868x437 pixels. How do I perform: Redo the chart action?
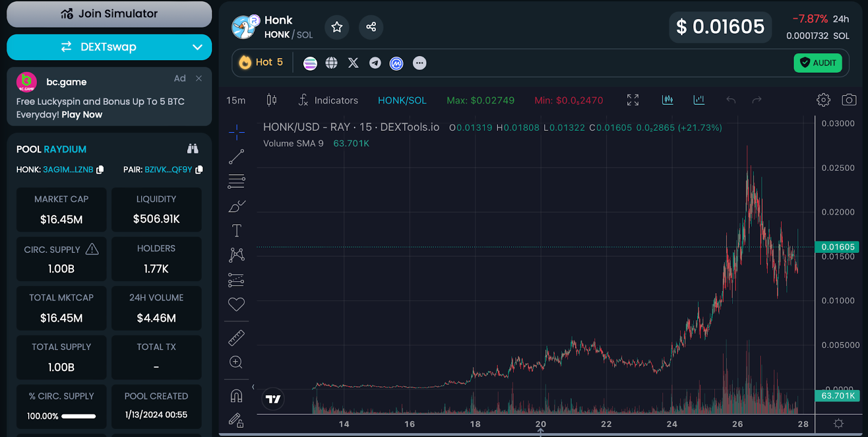(x=757, y=100)
